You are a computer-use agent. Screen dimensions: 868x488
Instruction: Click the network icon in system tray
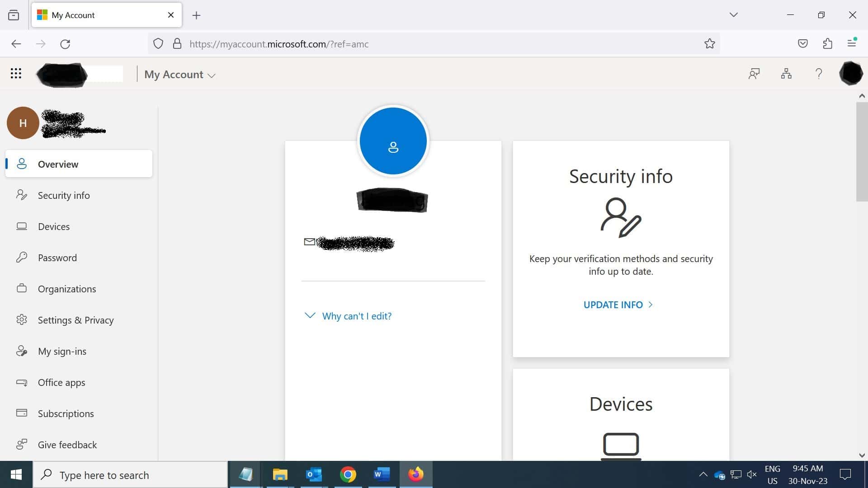[x=736, y=474]
